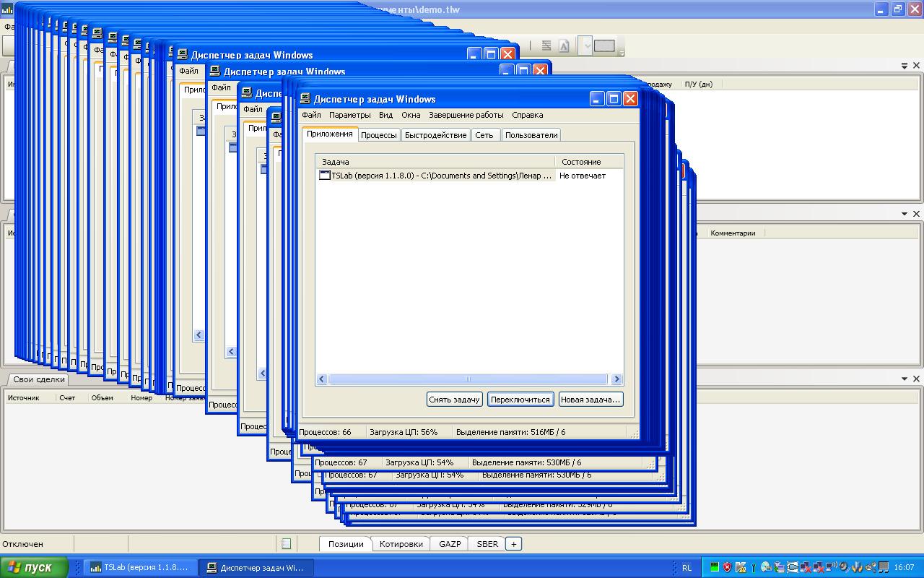Click the font 'A' icon in TSLab toolbar

point(564,46)
